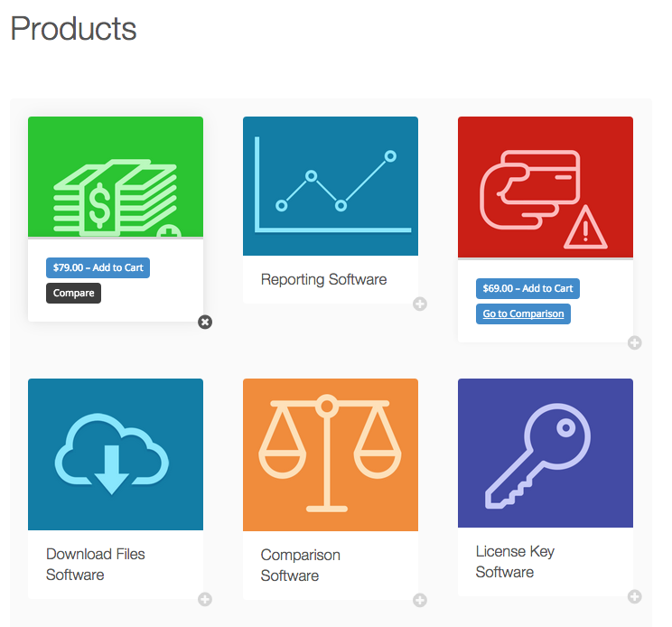Expand Download Files Software card plus icon

point(205,598)
